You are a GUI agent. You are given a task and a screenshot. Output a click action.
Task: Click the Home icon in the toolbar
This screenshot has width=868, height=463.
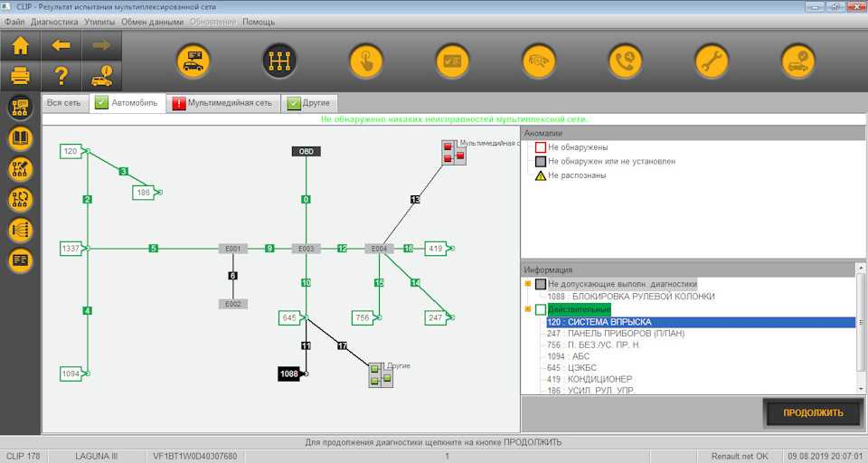pos(21,44)
